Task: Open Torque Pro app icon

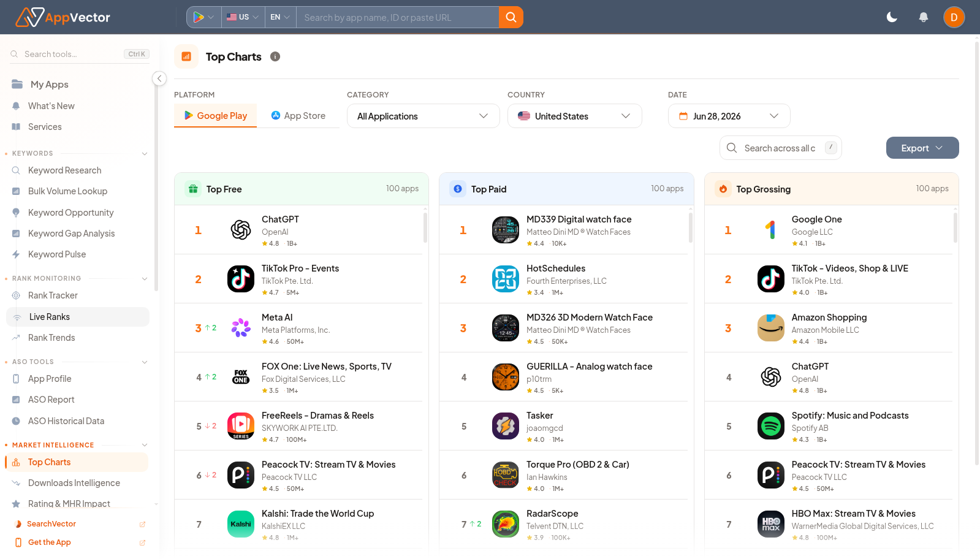Action: click(506, 475)
